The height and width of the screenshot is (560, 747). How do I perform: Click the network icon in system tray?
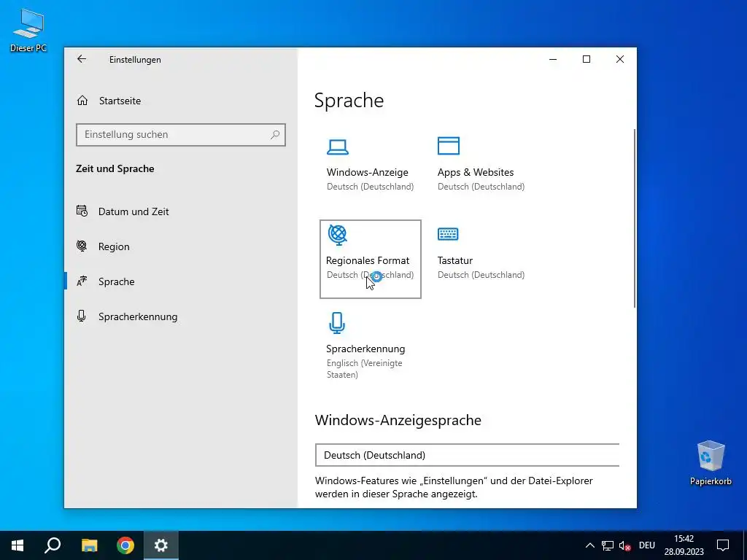point(608,545)
